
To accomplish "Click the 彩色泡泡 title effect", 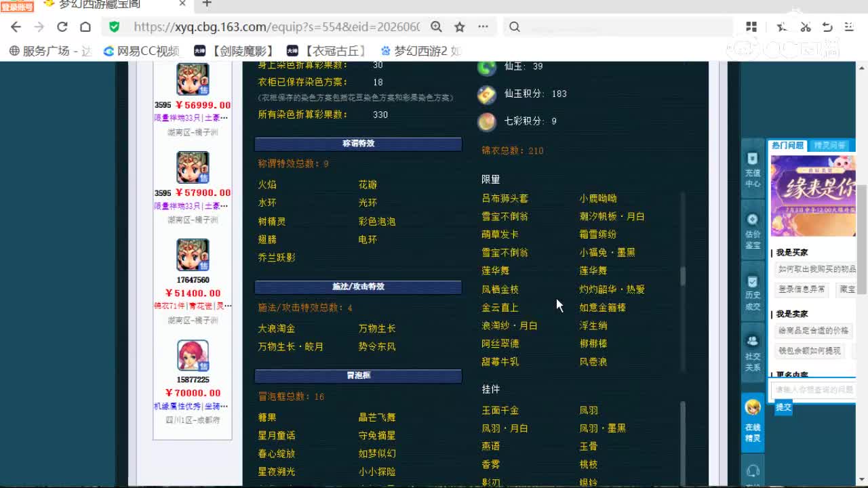I will pyautogui.click(x=377, y=222).
